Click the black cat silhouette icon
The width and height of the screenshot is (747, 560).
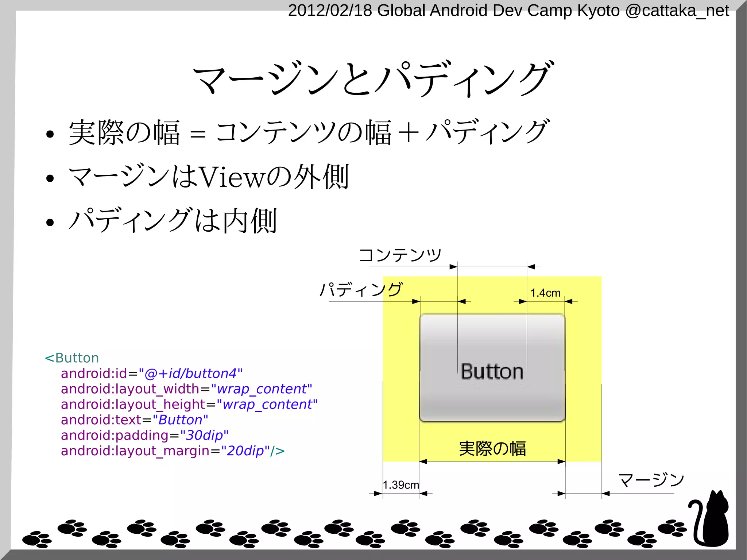click(709, 519)
